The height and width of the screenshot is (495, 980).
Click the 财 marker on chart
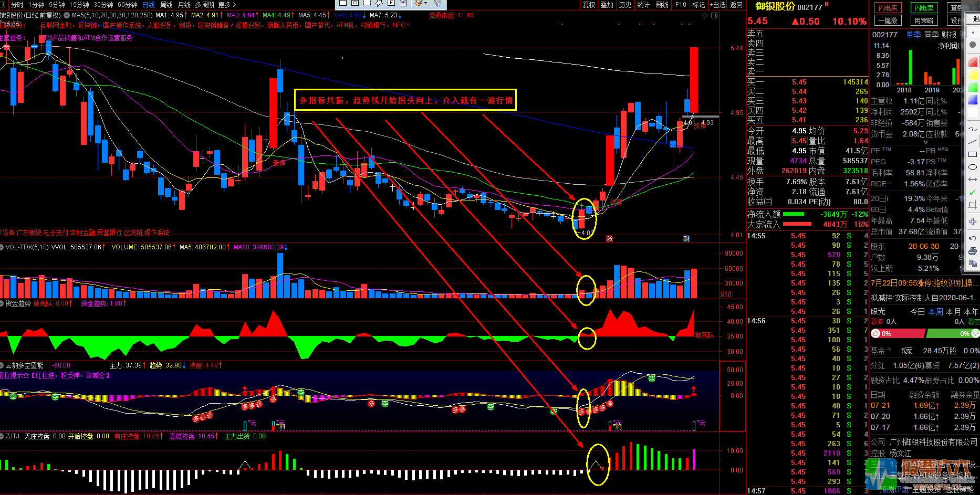pyautogui.click(x=686, y=239)
